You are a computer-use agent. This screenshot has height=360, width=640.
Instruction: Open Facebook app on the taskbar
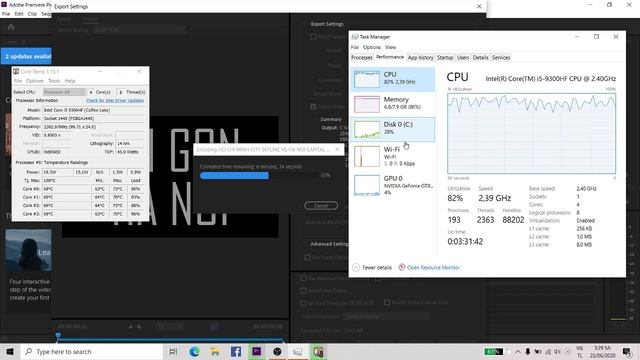coord(236,351)
